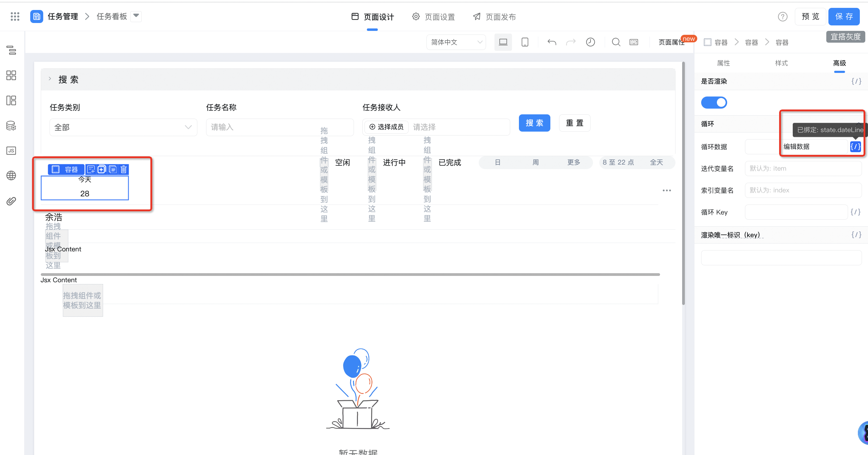Open the 任务类别 全部 dropdown
This screenshot has height=455, width=868.
pos(123,127)
